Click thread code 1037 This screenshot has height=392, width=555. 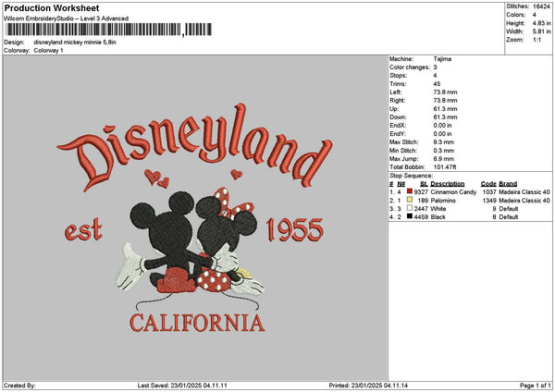pos(489,191)
